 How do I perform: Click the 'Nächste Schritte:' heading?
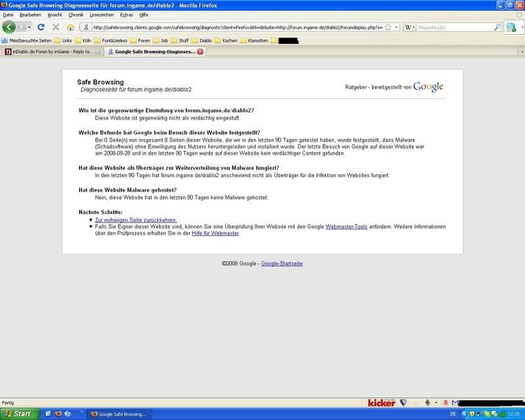click(101, 212)
